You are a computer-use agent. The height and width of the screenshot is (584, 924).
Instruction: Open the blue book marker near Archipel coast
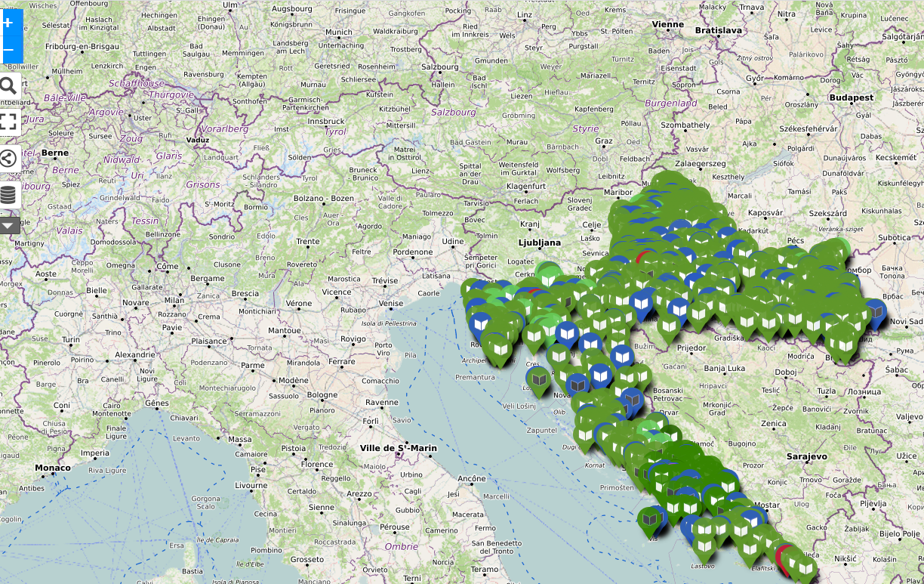coord(481,323)
